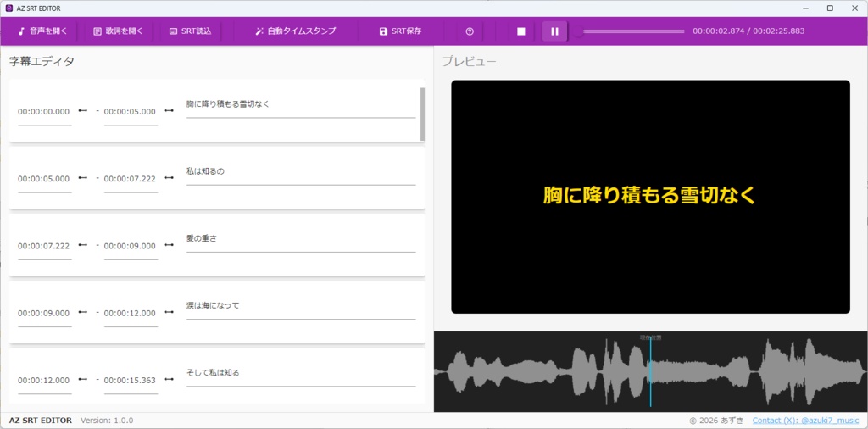Screen dimensions: 868x429
Task: Edit end time 00:00:09.000 of 愛の重さ row
Action: pyautogui.click(x=131, y=246)
